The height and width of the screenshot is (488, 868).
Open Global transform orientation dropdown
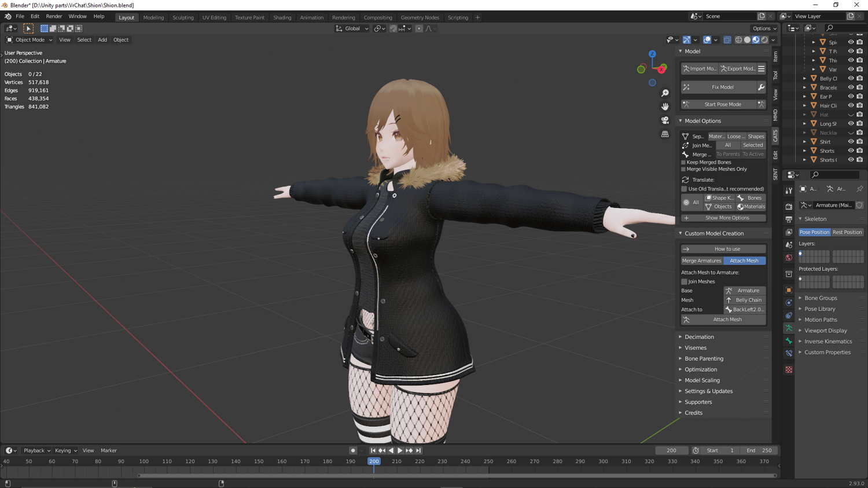[x=352, y=28]
